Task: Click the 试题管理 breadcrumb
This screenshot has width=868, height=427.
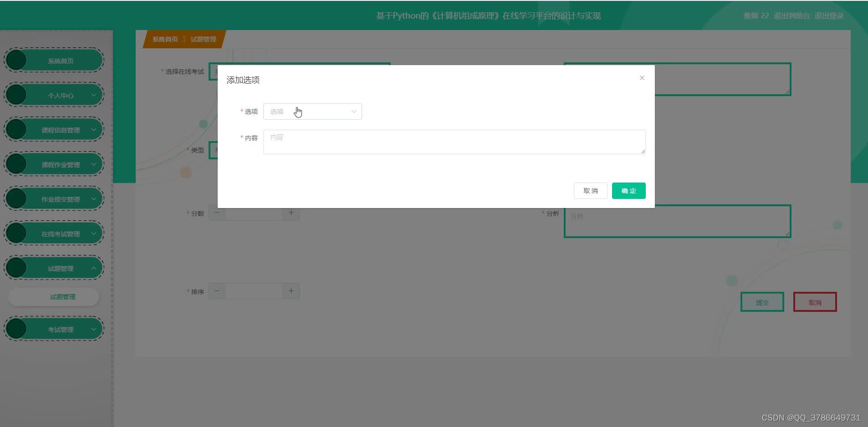Action: coord(203,39)
